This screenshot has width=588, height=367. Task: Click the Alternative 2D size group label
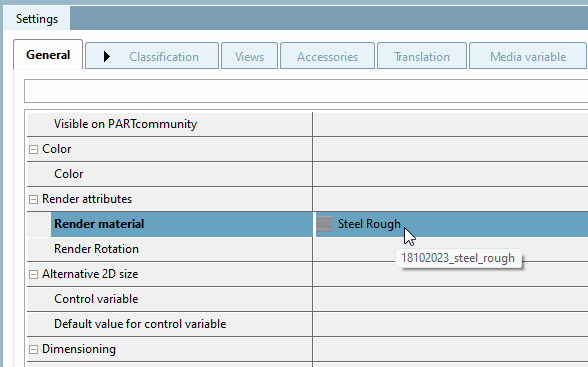(x=90, y=274)
